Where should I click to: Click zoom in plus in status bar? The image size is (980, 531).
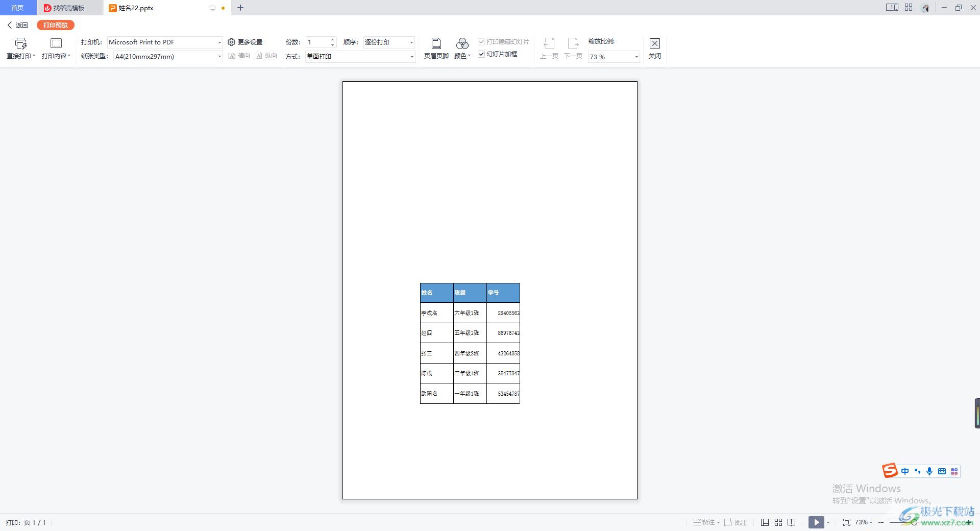click(969, 522)
